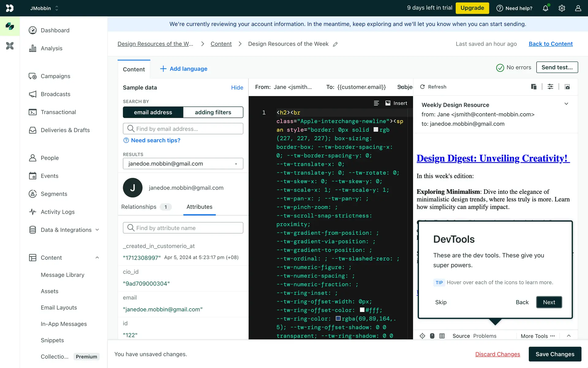Switch search mode to adding filters
The height and width of the screenshot is (368, 588).
click(213, 112)
